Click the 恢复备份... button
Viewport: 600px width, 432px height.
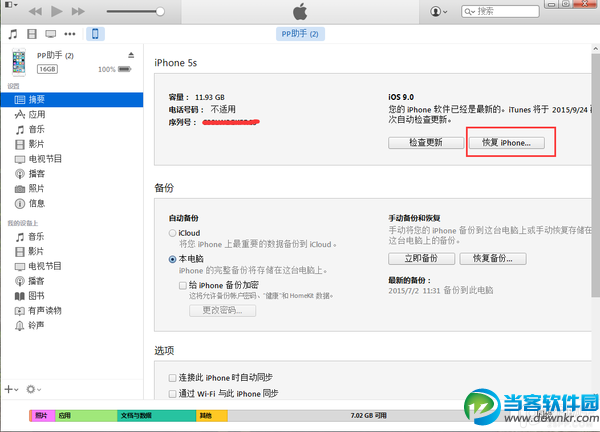(x=493, y=258)
